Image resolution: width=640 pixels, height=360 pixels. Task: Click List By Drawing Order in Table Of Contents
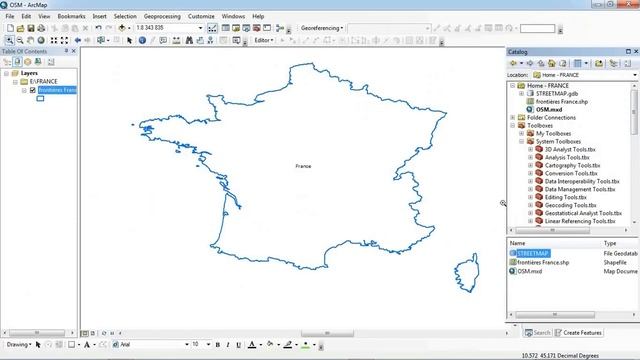tap(7, 62)
